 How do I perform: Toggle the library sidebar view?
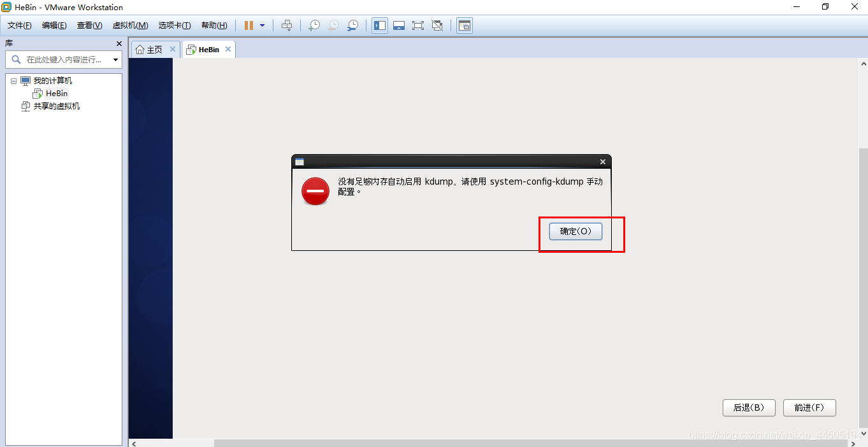[x=380, y=25]
